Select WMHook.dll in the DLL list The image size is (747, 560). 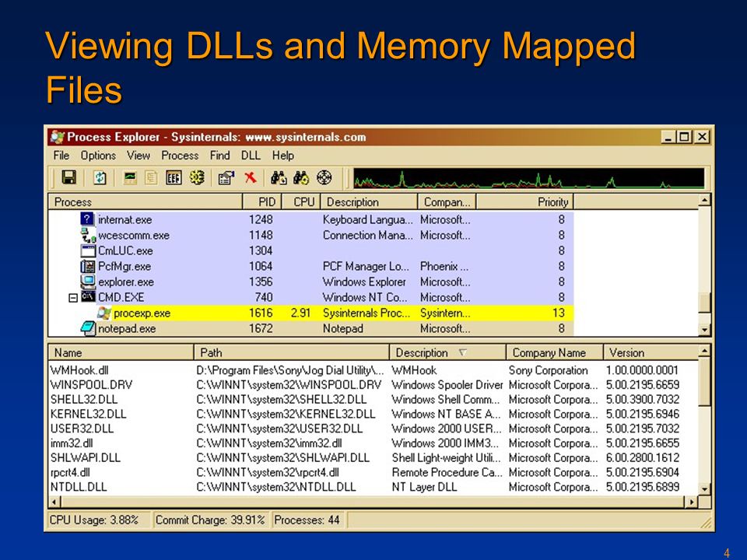(x=79, y=370)
